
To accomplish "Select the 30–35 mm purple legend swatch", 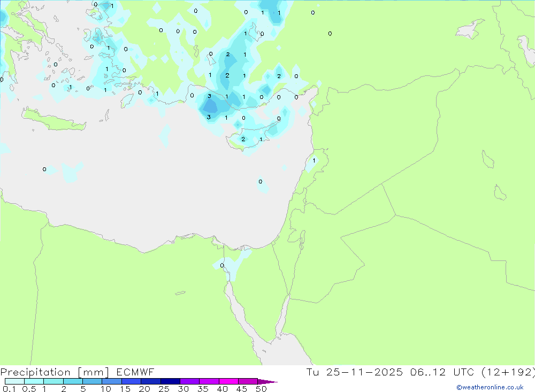I will [x=189, y=381].
